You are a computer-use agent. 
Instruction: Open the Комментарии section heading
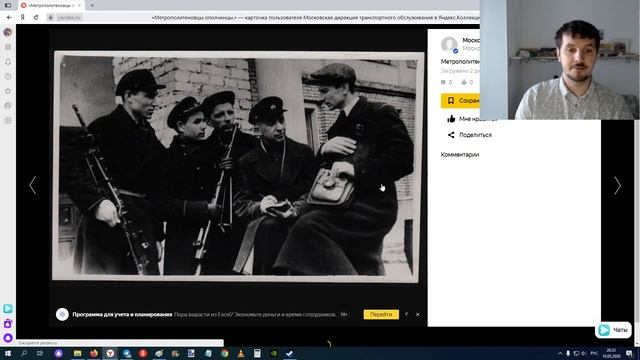[460, 155]
